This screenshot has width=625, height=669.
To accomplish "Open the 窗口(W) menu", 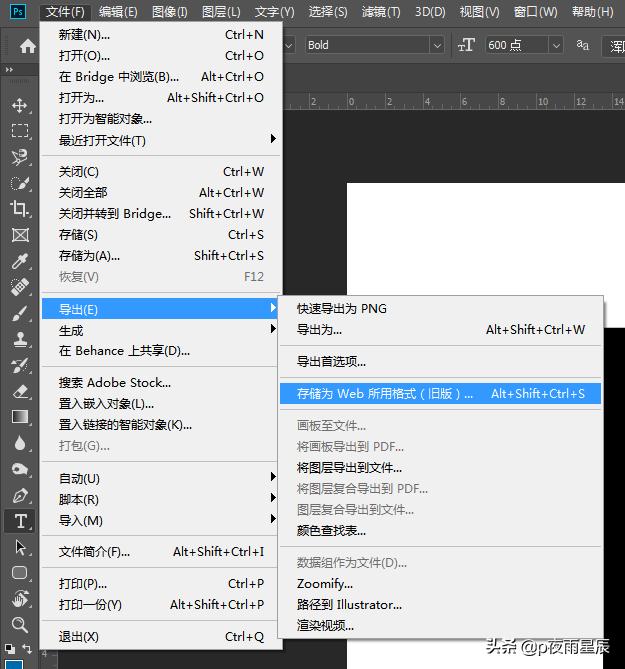I will [535, 12].
